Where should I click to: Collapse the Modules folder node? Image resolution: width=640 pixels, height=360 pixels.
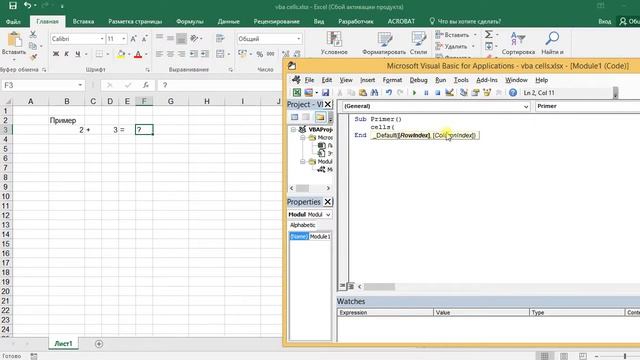pos(303,162)
